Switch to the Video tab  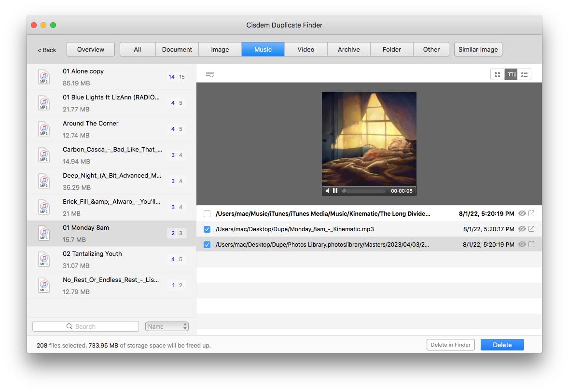coord(305,49)
